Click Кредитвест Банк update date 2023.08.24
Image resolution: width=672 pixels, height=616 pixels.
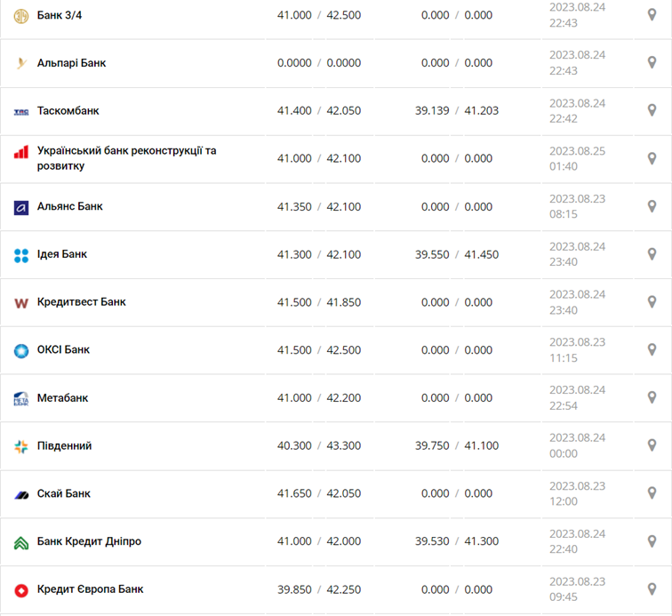[x=577, y=294]
